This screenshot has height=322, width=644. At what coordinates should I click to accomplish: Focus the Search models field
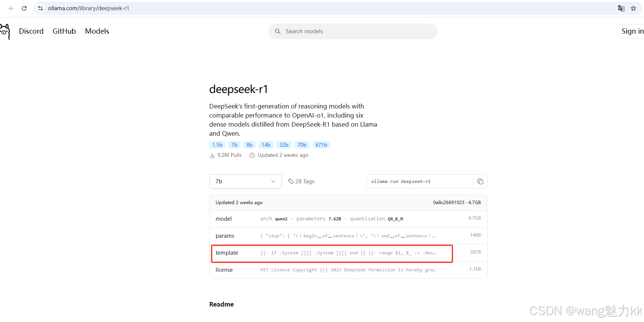pos(353,31)
